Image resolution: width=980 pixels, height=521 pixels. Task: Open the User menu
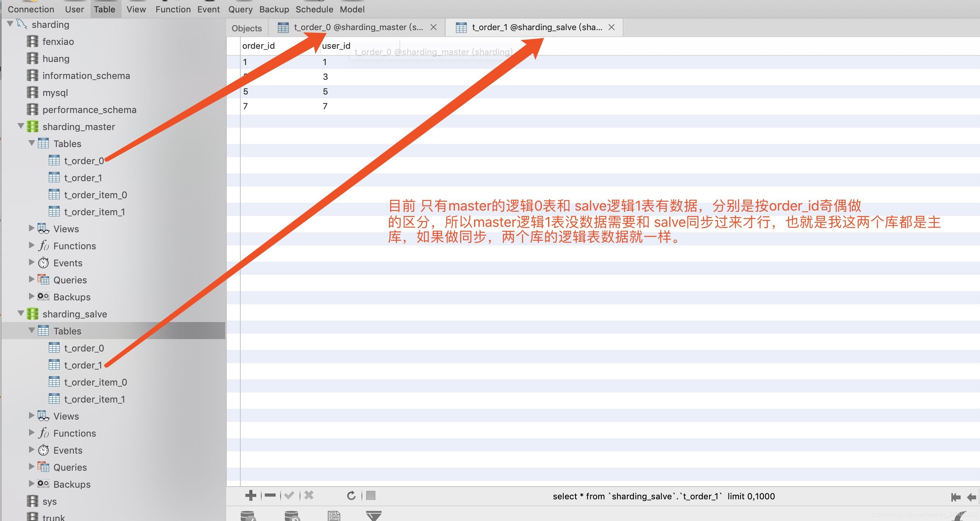coord(74,9)
